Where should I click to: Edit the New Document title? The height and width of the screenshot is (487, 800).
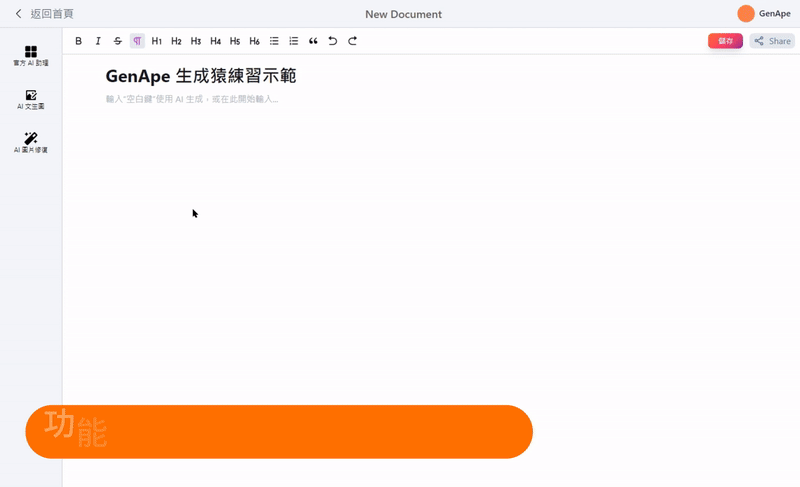pyautogui.click(x=403, y=14)
